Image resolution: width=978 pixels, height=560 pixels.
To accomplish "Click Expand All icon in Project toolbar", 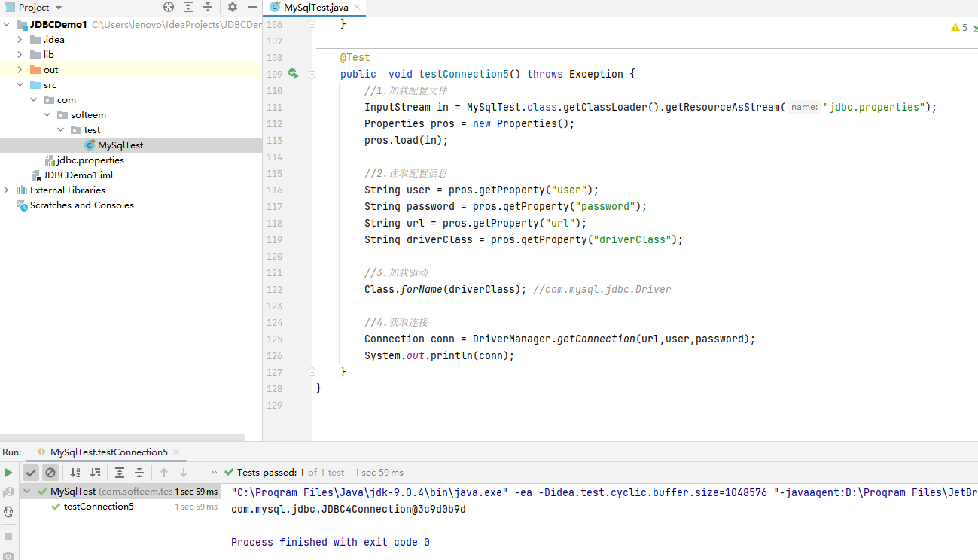I will 188,7.
